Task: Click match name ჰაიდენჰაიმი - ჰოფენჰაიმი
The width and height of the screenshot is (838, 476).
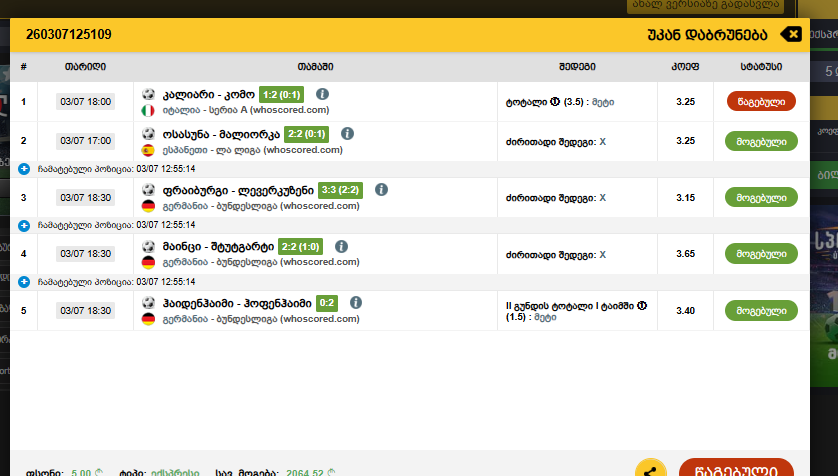Action: (x=237, y=303)
